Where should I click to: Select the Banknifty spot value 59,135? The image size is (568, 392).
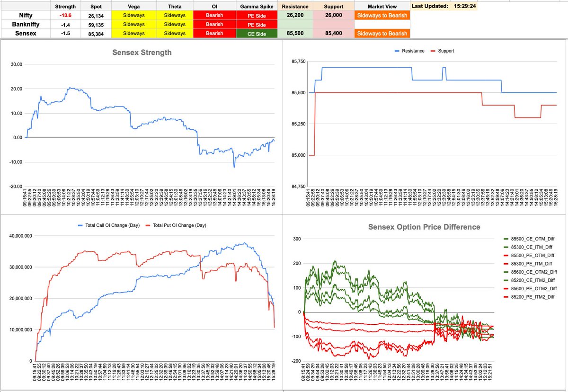coord(95,24)
